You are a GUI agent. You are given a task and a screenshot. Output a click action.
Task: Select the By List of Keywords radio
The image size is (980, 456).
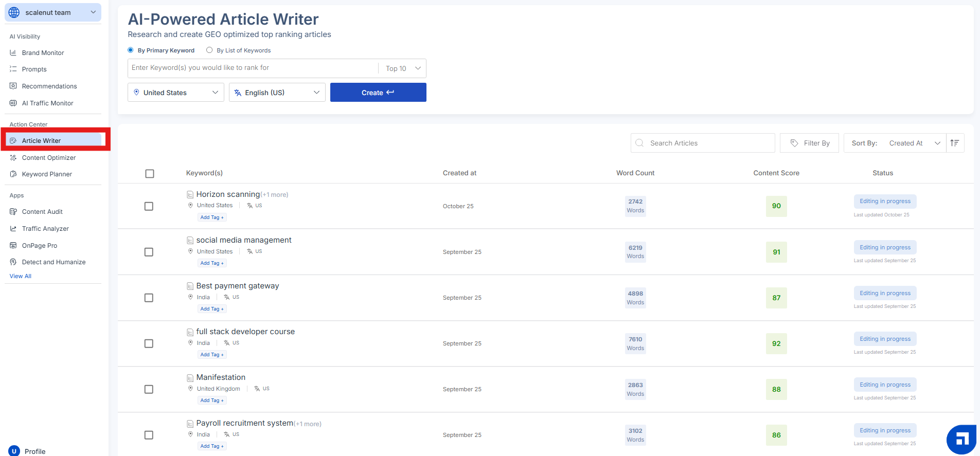[209, 50]
